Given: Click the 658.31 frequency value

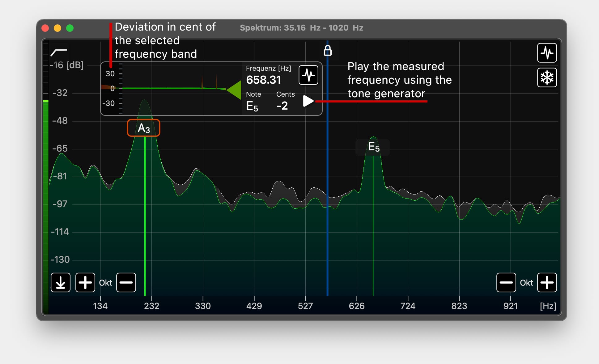Looking at the screenshot, I should point(263,80).
